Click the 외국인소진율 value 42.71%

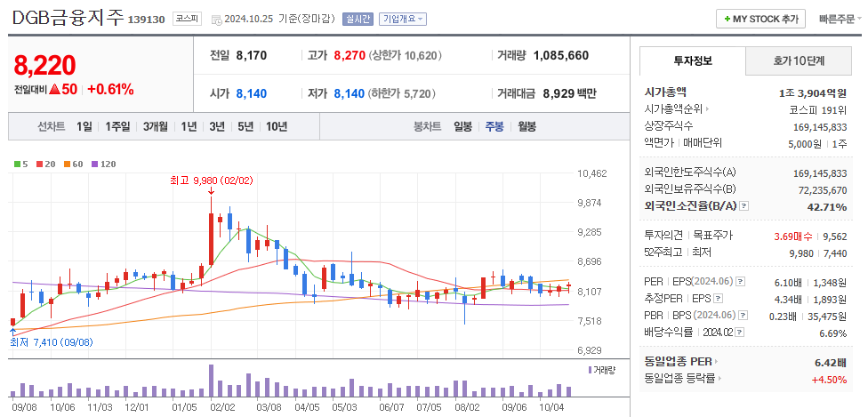coord(826,206)
